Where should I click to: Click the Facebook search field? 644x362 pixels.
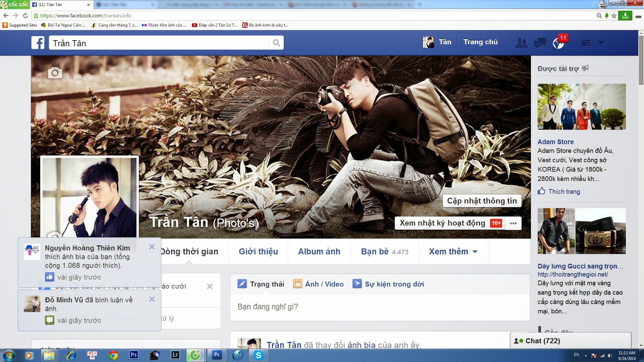[x=159, y=43]
